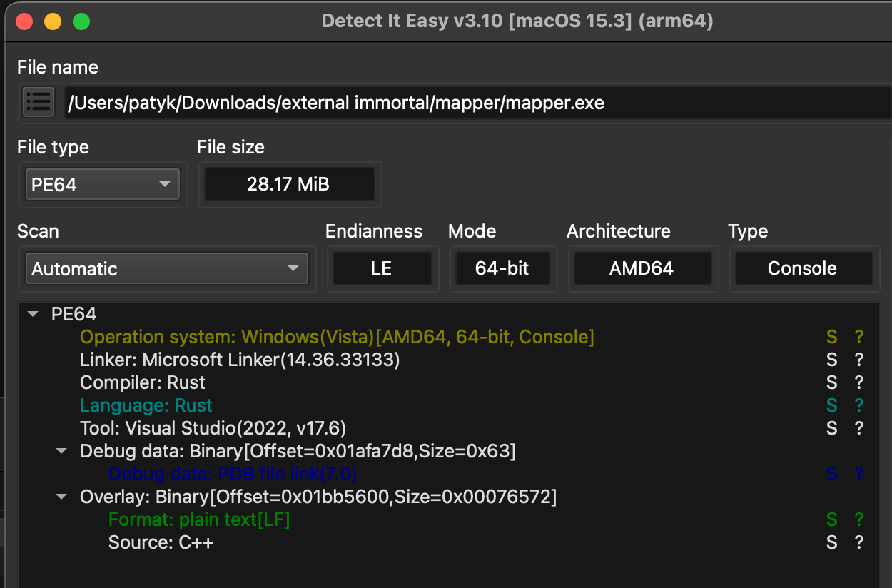Click the S button for Format plain text row
The width and height of the screenshot is (892, 588).
tap(831, 519)
